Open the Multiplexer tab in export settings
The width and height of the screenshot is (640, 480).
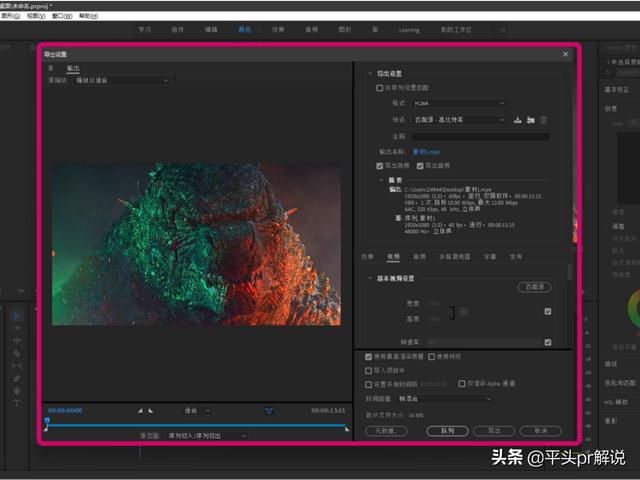[x=454, y=256]
